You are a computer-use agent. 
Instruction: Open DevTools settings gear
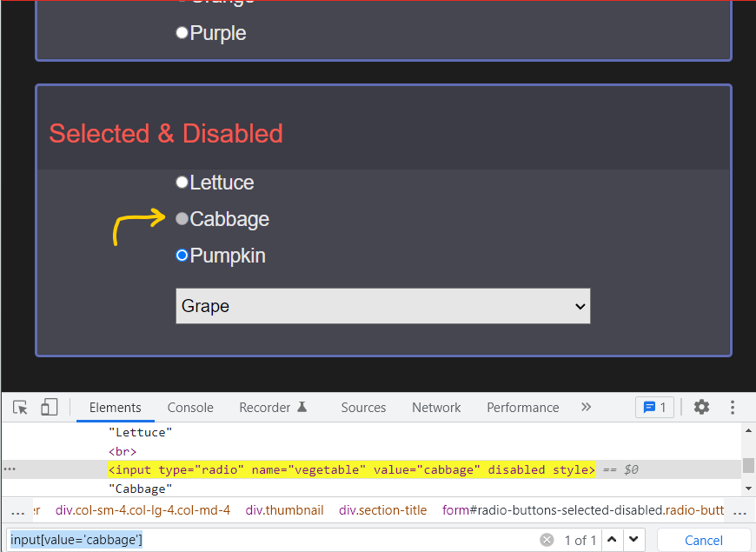(x=701, y=407)
